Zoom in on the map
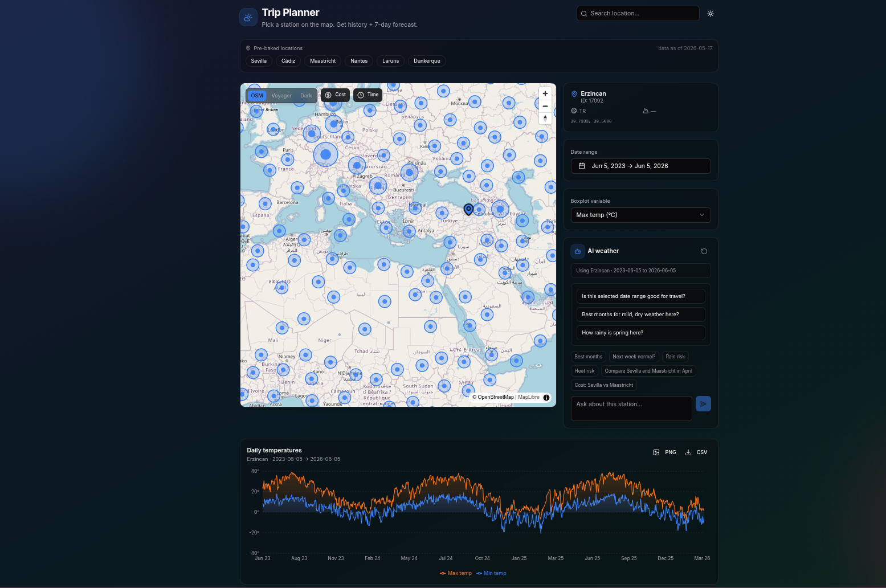This screenshot has height=588, width=886. coord(545,94)
